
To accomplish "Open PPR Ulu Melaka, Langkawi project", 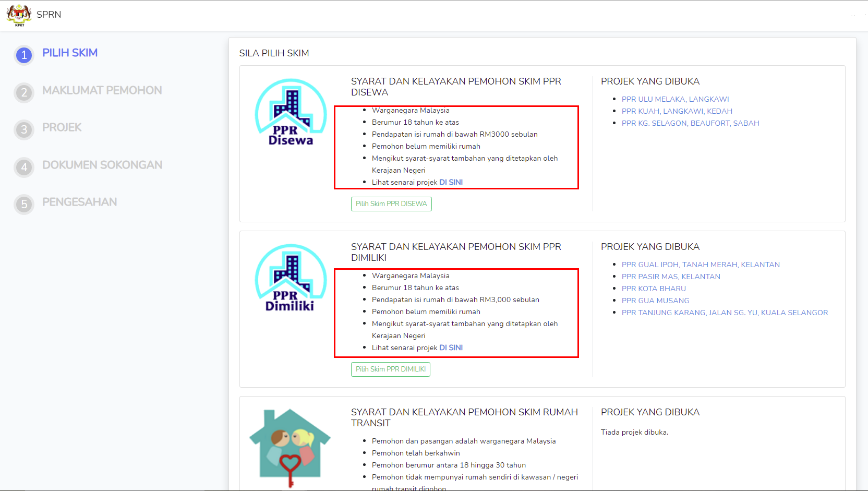I will tap(675, 99).
